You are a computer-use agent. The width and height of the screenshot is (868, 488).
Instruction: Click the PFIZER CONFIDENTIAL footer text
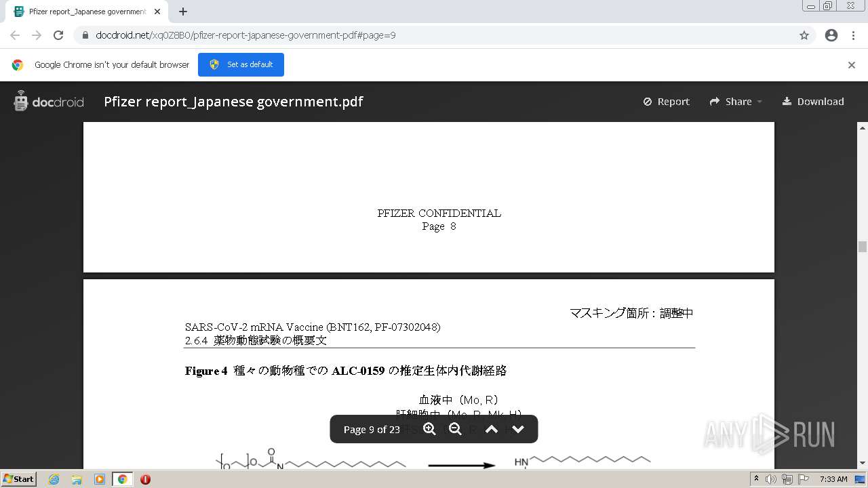click(x=439, y=213)
